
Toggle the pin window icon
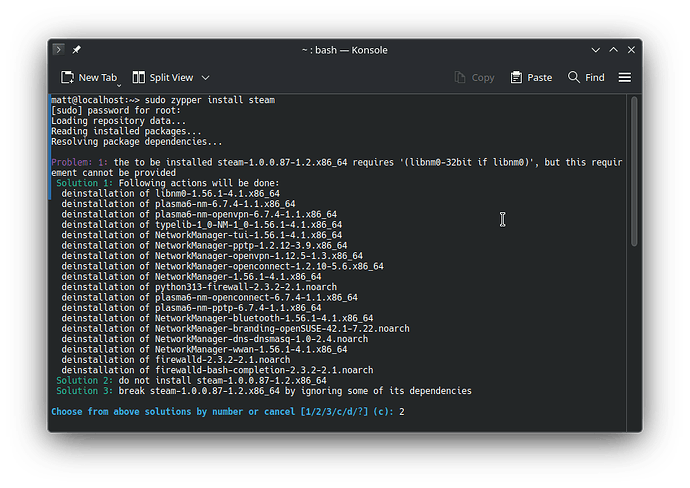[77, 49]
